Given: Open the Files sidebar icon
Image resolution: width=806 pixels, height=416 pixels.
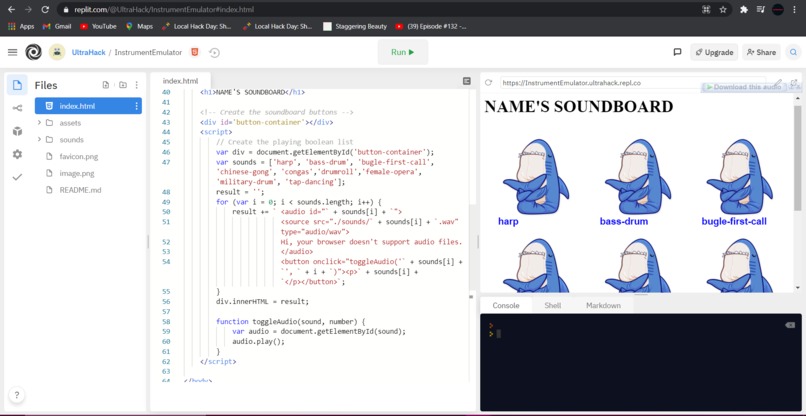Looking at the screenshot, I should tap(17, 85).
